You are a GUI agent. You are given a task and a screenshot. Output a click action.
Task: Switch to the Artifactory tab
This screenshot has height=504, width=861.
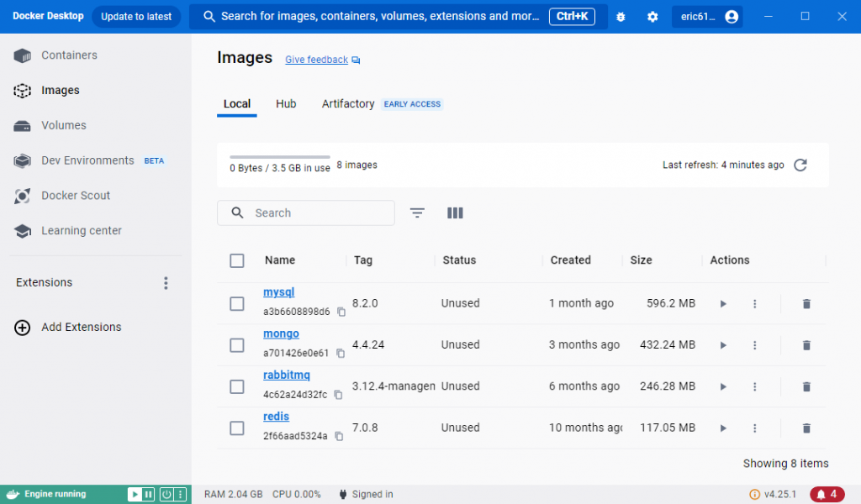tap(348, 103)
